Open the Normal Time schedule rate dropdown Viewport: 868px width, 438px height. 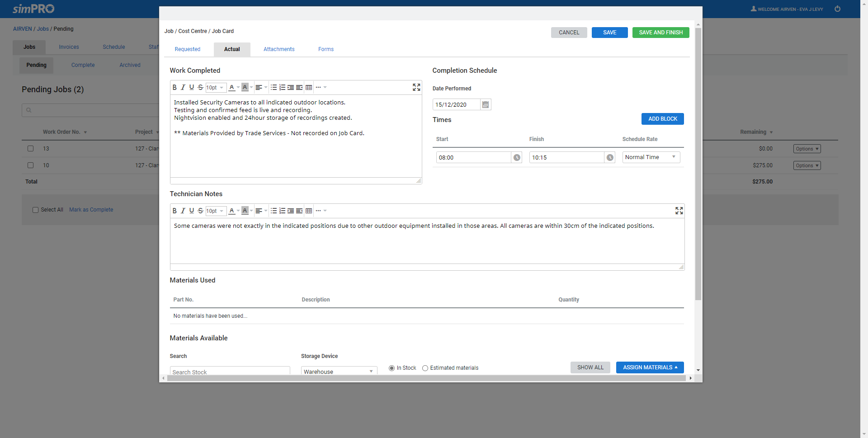pos(651,157)
